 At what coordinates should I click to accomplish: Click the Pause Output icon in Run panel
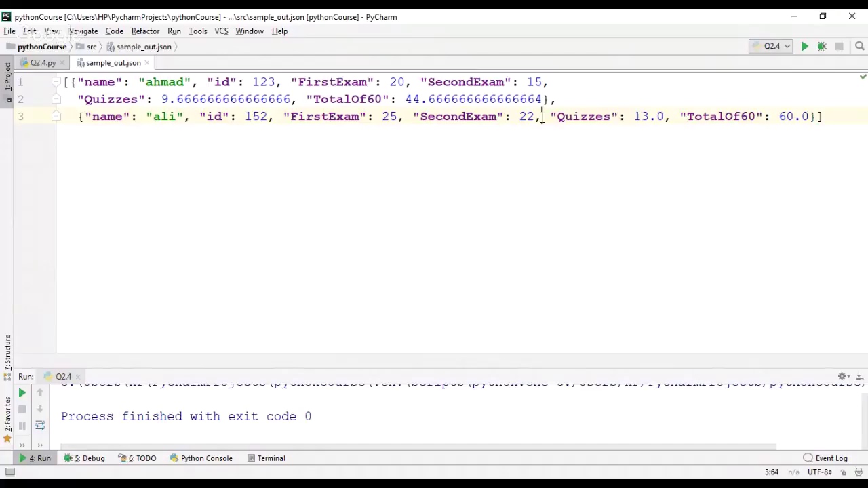(x=22, y=426)
